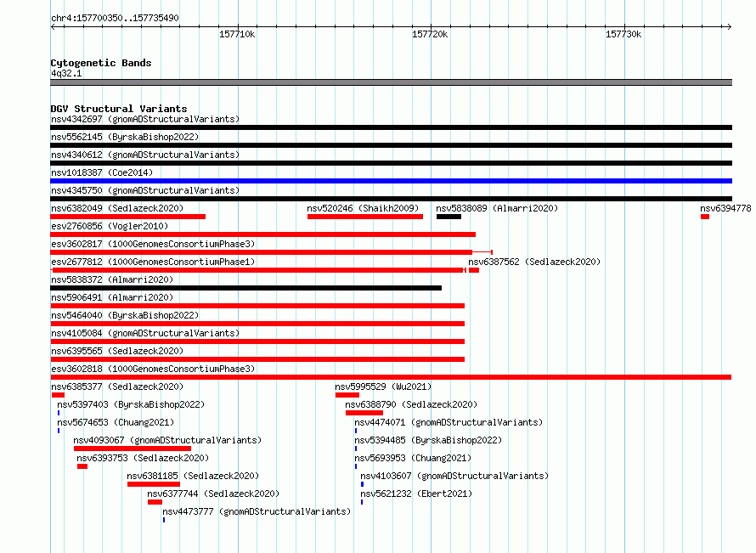Select nsv6377744 (Sedlazeck2020) label

click(213, 494)
